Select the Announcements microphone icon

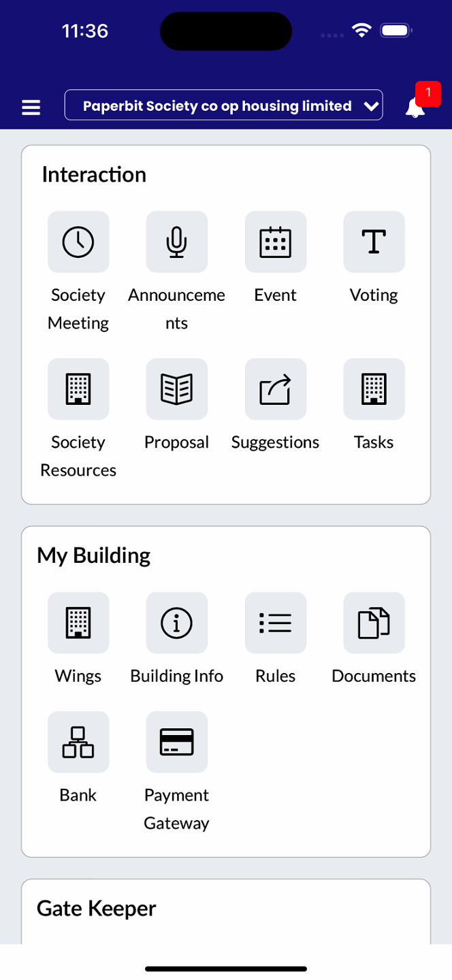click(176, 242)
